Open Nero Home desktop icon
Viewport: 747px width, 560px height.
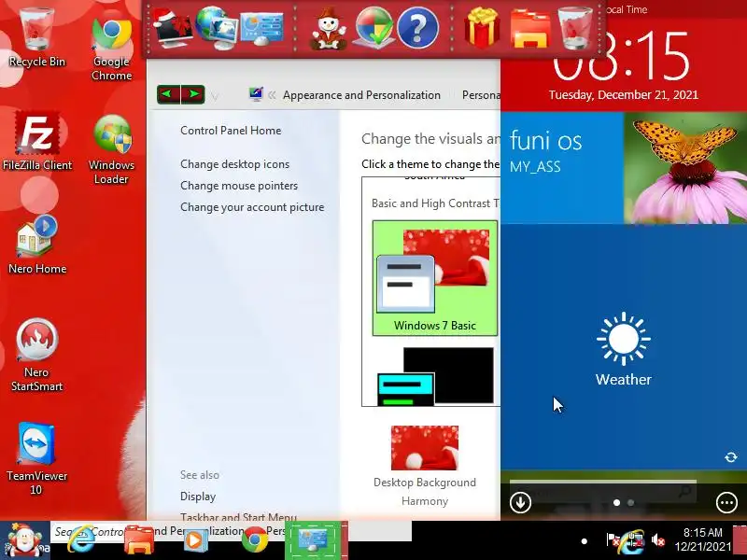coord(37,244)
